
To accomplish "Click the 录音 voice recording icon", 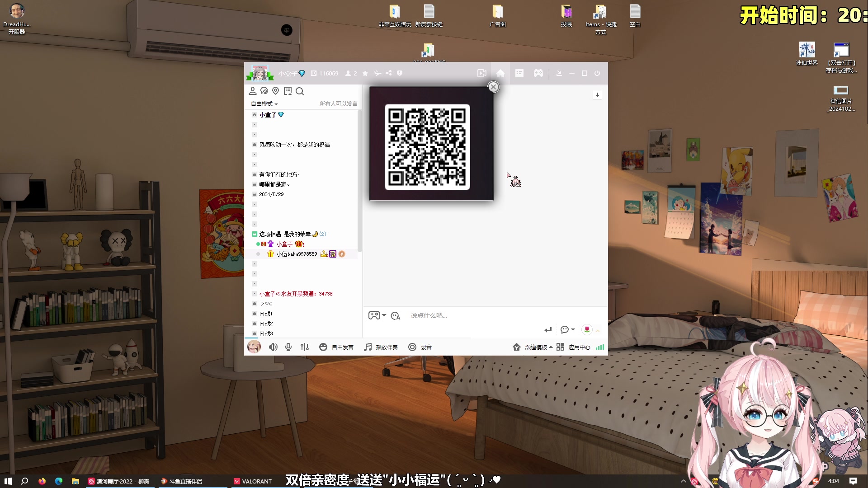I will [412, 347].
